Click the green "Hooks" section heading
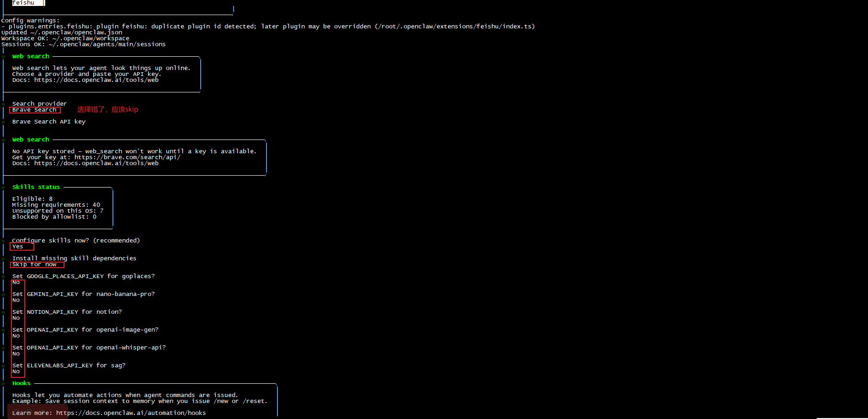The height and width of the screenshot is (419, 868). click(21, 383)
